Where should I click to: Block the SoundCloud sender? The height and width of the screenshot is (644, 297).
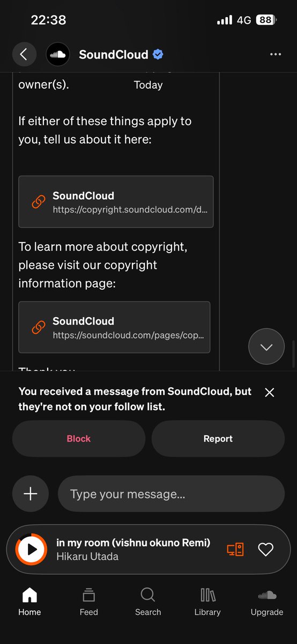click(79, 438)
